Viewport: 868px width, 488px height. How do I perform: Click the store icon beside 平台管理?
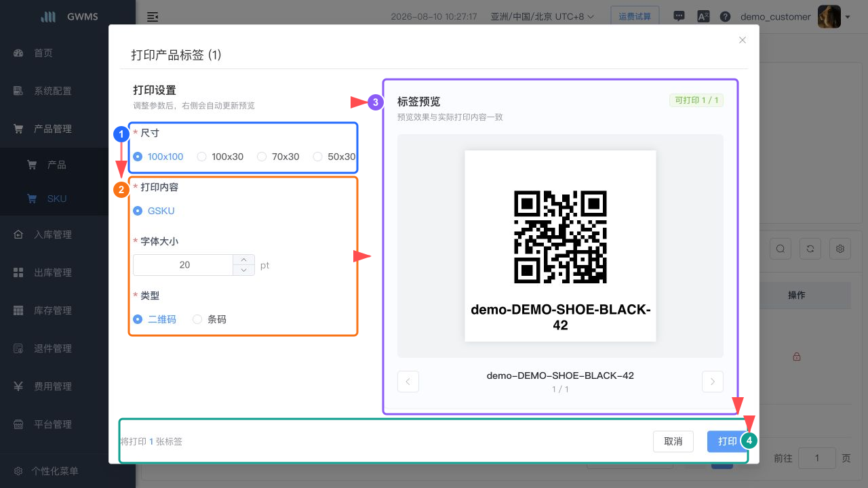pyautogui.click(x=19, y=424)
